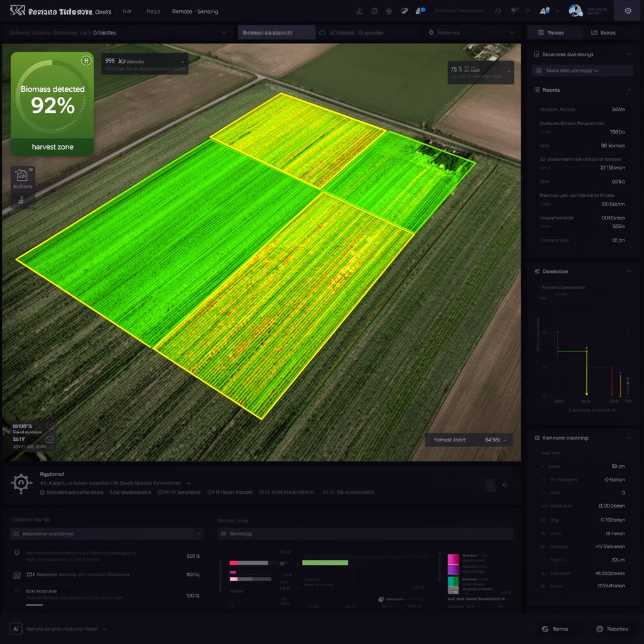Click the bird icon in the header toolbar
Image resolution: width=644 pixels, height=644 pixels.
(x=404, y=11)
